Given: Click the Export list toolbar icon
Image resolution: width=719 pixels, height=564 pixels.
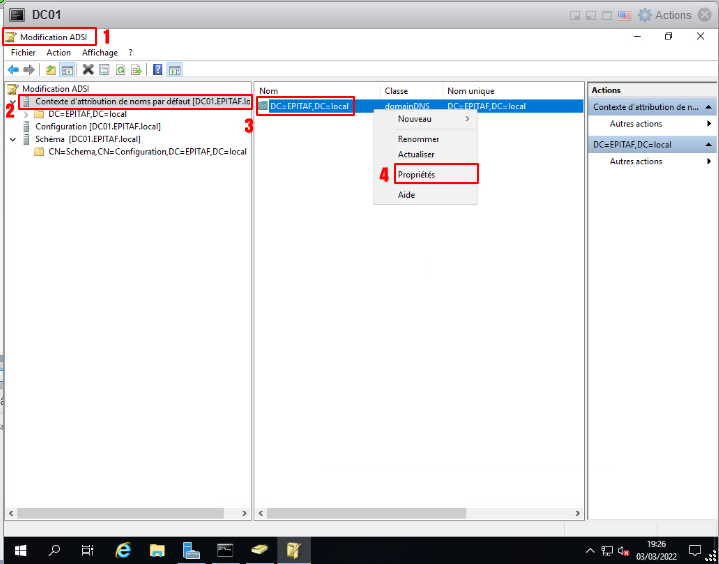Looking at the screenshot, I should click(x=135, y=70).
